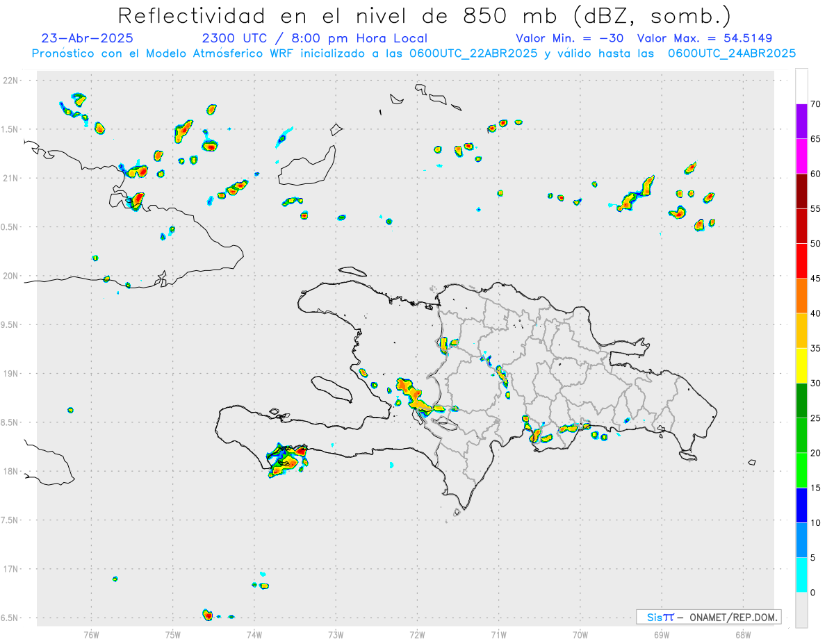
Task: Click the '19N' latitude label
Action: (x=12, y=374)
